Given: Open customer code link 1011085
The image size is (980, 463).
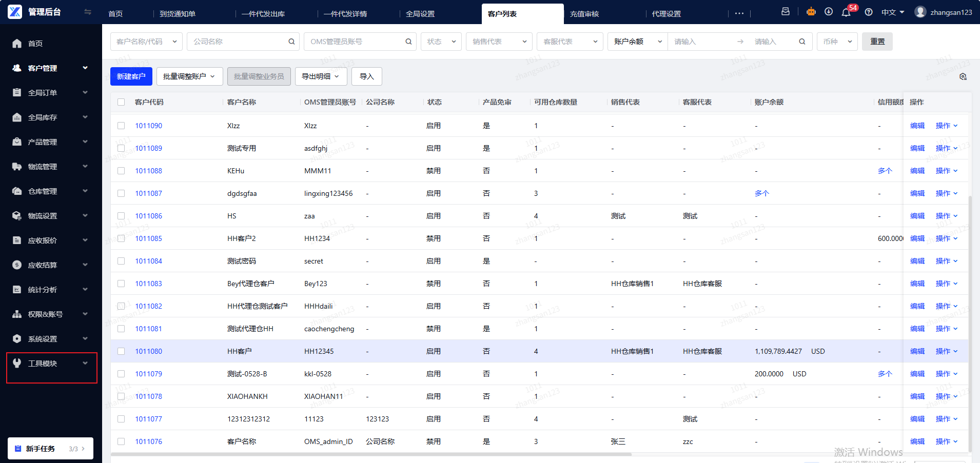Looking at the screenshot, I should [x=148, y=238].
